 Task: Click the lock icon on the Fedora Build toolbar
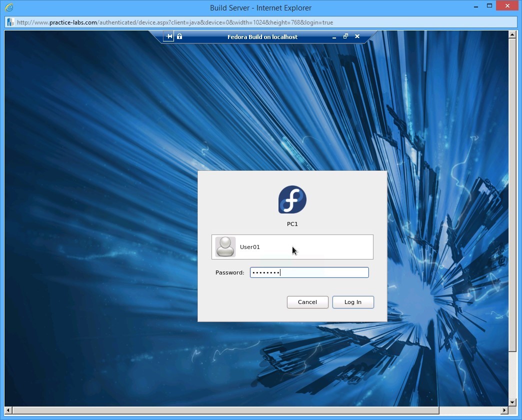tap(179, 36)
